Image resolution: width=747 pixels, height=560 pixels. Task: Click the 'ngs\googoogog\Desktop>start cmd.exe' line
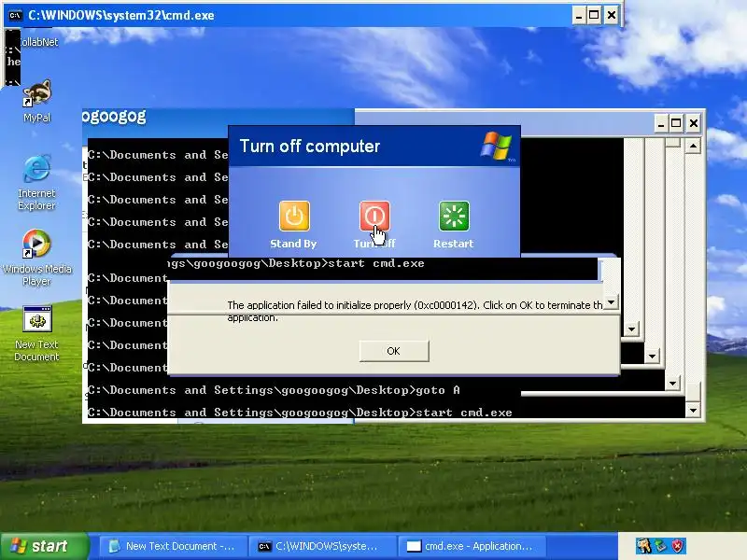(296, 263)
